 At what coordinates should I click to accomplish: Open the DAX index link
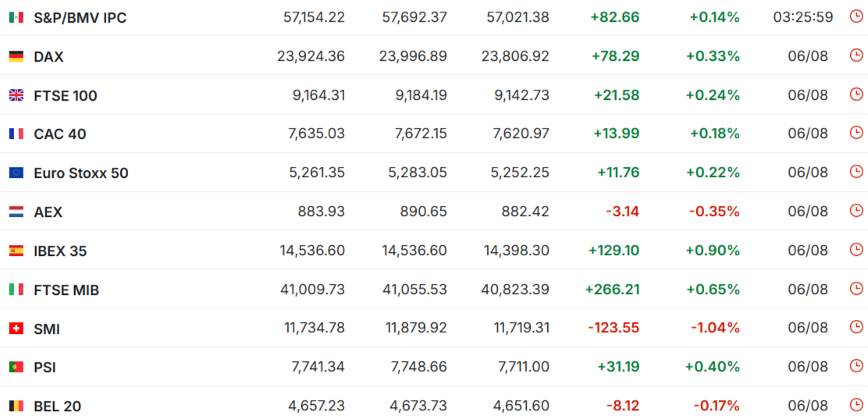click(48, 57)
